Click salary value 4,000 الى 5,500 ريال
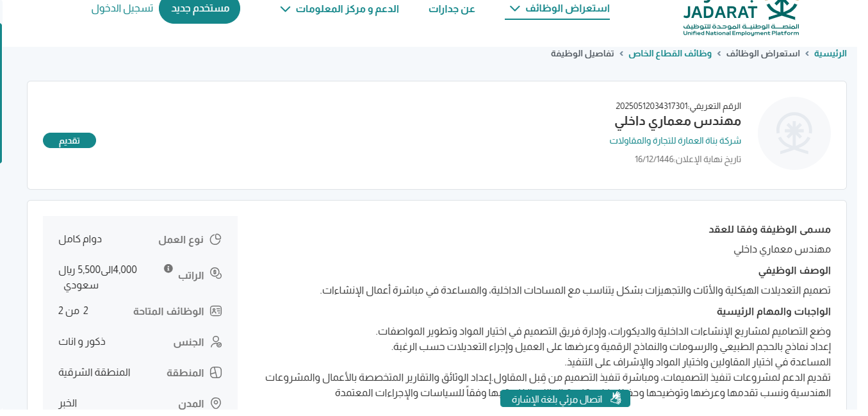 (97, 278)
